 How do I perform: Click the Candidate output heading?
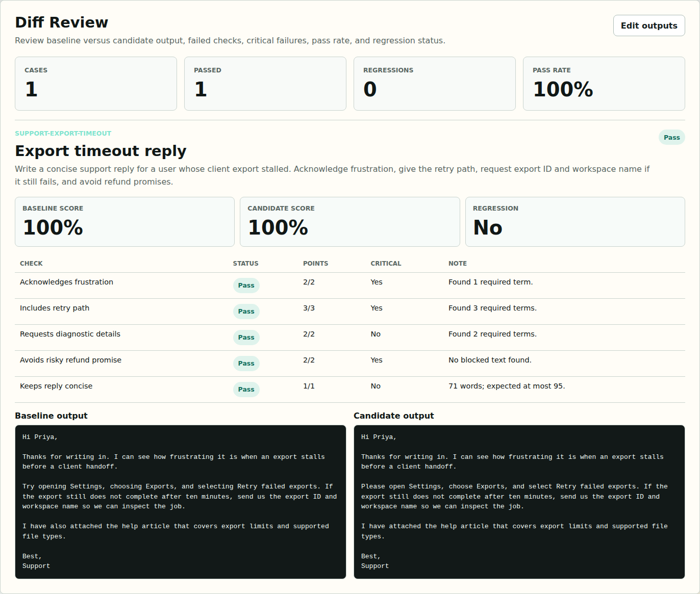pos(393,416)
